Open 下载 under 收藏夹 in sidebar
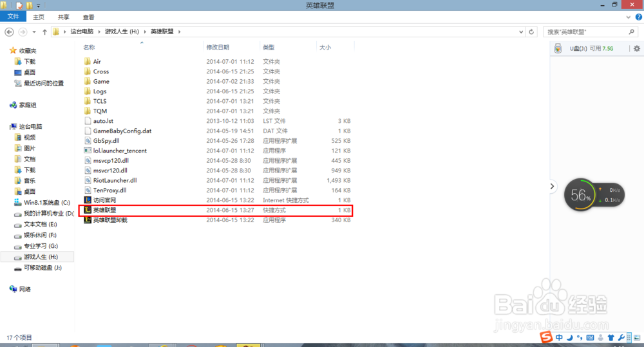The height and width of the screenshot is (347, 644). tap(30, 61)
